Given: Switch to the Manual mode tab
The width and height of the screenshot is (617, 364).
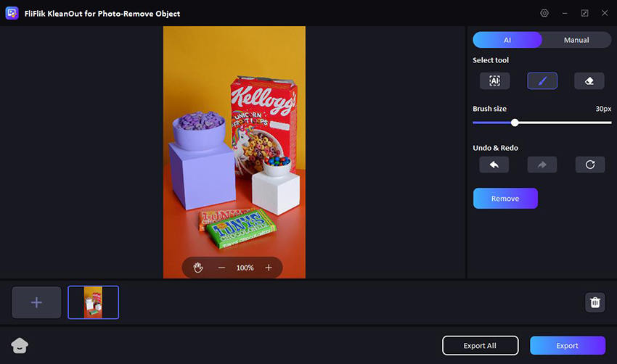Looking at the screenshot, I should (x=576, y=40).
